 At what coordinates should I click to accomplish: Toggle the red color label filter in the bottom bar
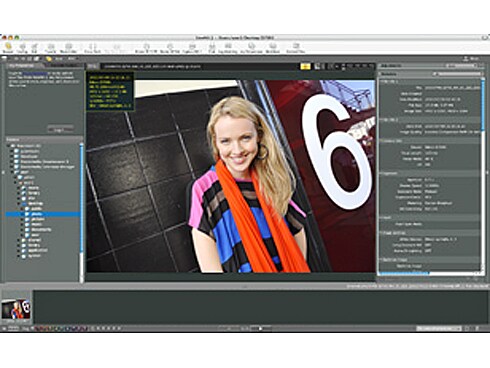38,329
